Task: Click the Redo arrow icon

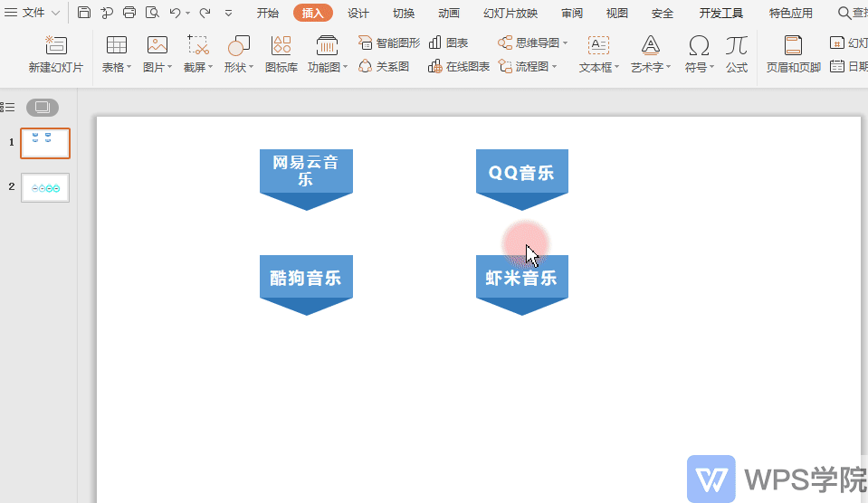Action: click(x=205, y=12)
